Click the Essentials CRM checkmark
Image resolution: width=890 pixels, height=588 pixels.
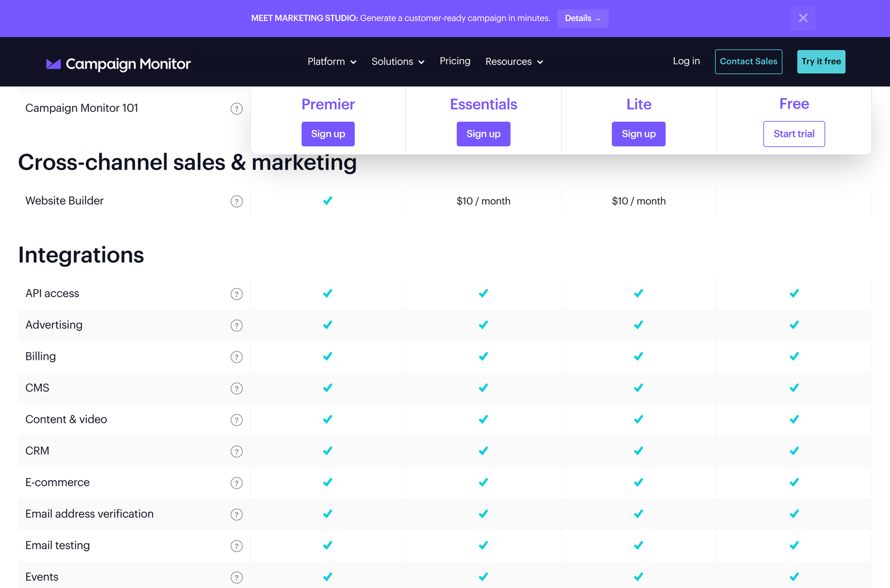click(483, 451)
